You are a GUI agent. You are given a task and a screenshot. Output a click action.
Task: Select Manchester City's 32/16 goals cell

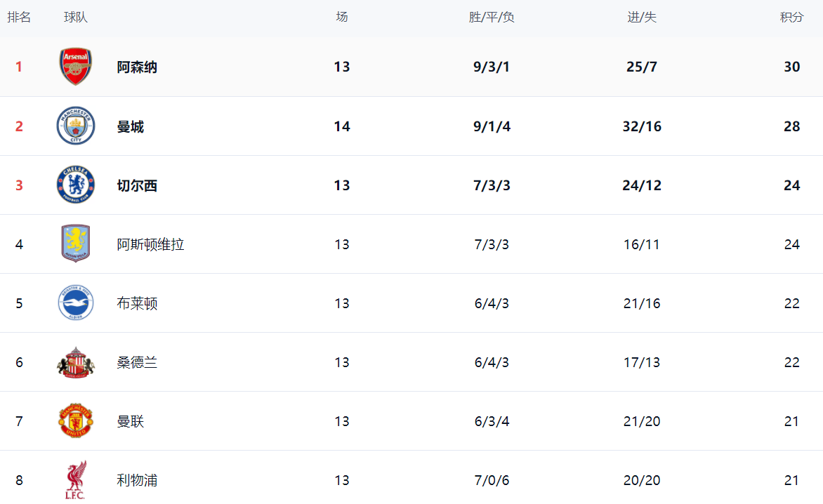coord(642,127)
